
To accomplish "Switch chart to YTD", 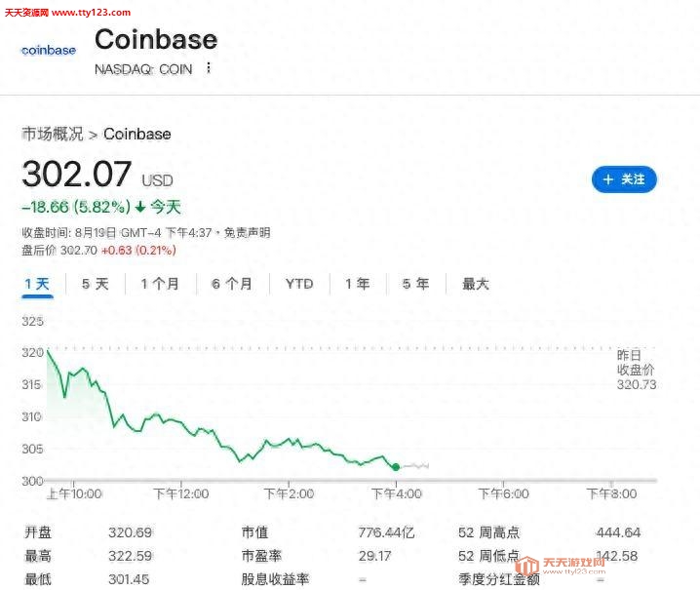I will [x=299, y=284].
